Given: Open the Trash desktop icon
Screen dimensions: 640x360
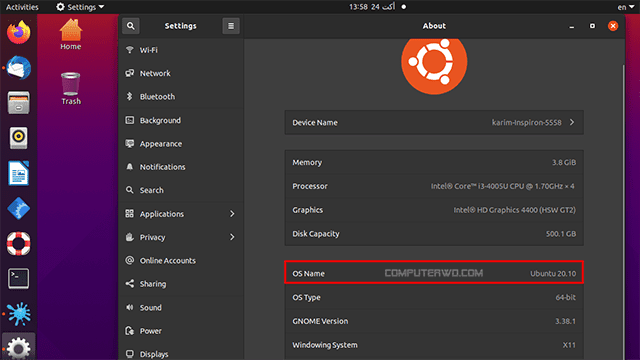Looking at the screenshot, I should tap(71, 89).
